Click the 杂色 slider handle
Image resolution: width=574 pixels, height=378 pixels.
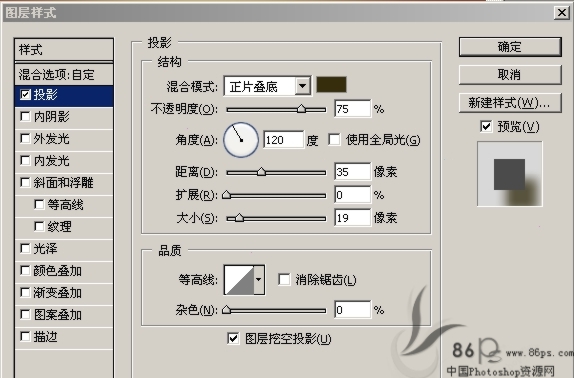click(x=227, y=310)
